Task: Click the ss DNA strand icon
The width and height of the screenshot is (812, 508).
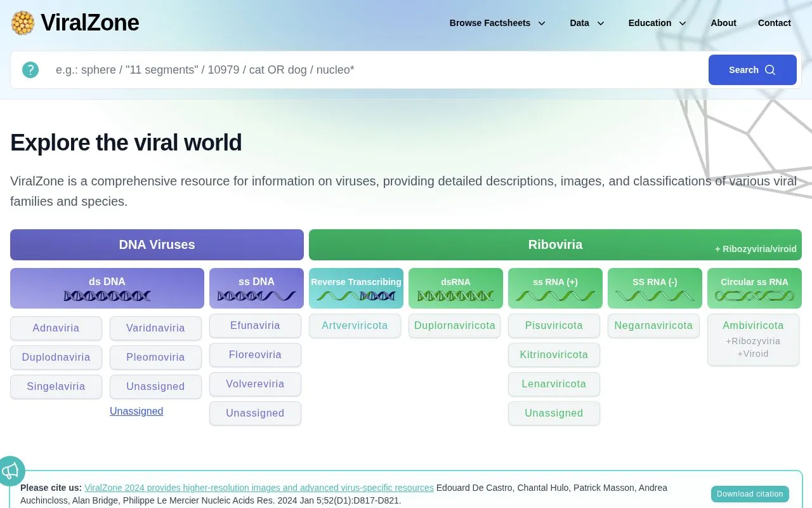Action: tap(256, 296)
